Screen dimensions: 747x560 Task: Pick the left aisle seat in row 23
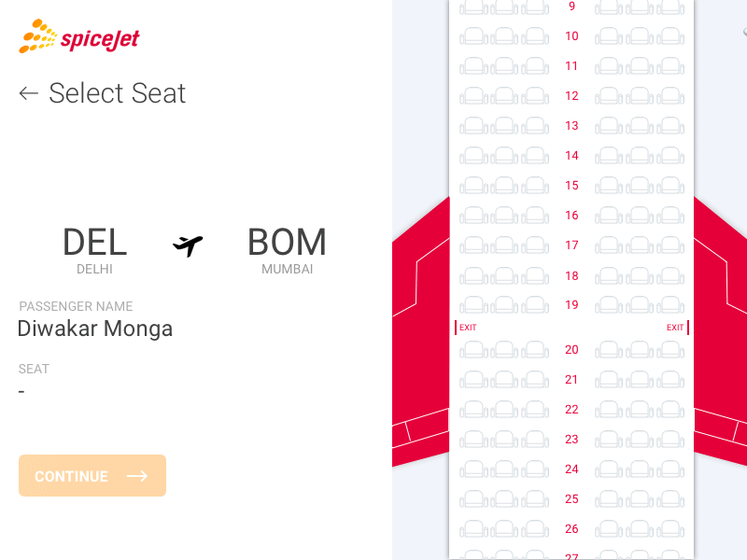tap(535, 440)
